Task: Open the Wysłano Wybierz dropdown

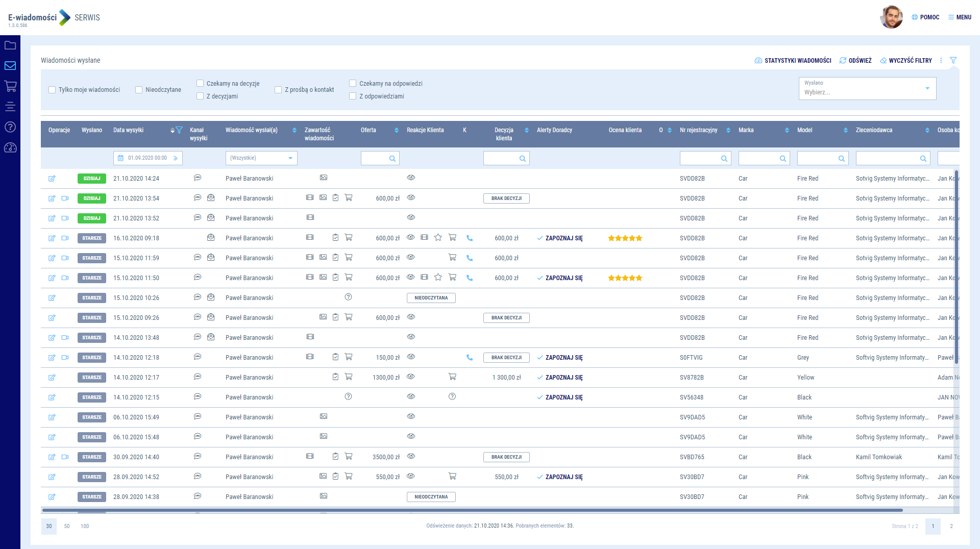Action: (867, 88)
